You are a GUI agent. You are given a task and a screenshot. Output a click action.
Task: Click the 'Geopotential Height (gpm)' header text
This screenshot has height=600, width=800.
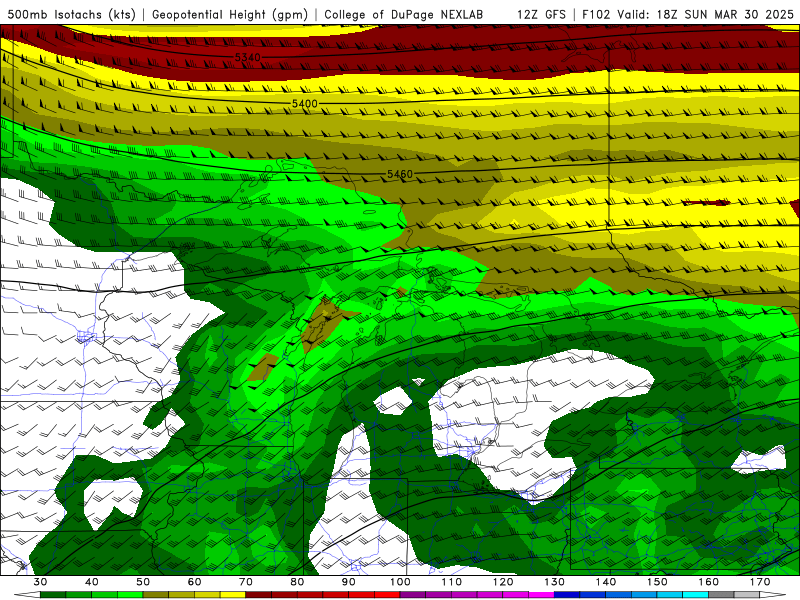point(230,15)
